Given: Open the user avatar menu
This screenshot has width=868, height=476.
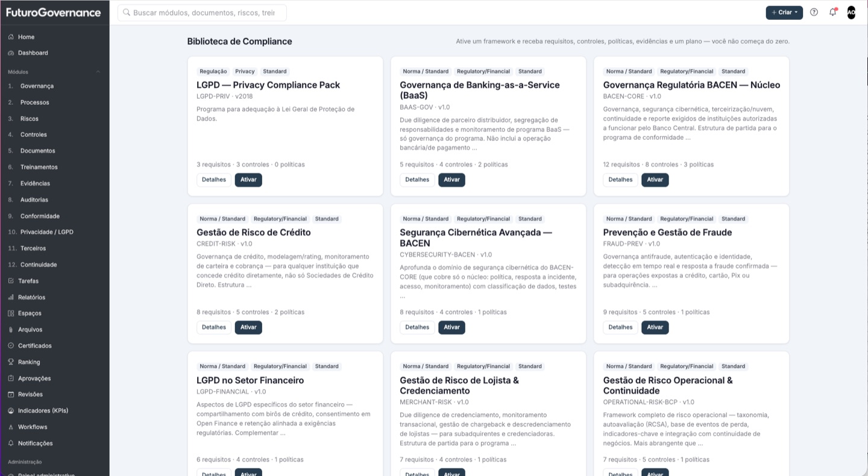Looking at the screenshot, I should (851, 12).
